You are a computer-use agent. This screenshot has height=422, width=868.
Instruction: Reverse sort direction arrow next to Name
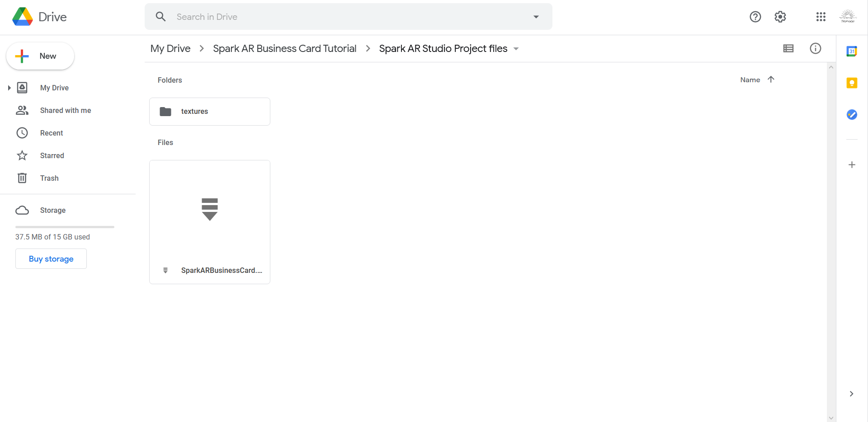click(771, 80)
